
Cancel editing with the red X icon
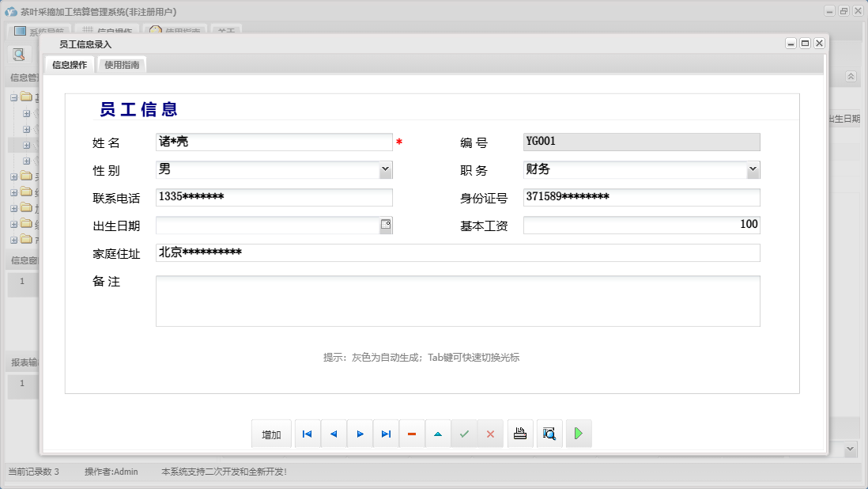click(490, 434)
